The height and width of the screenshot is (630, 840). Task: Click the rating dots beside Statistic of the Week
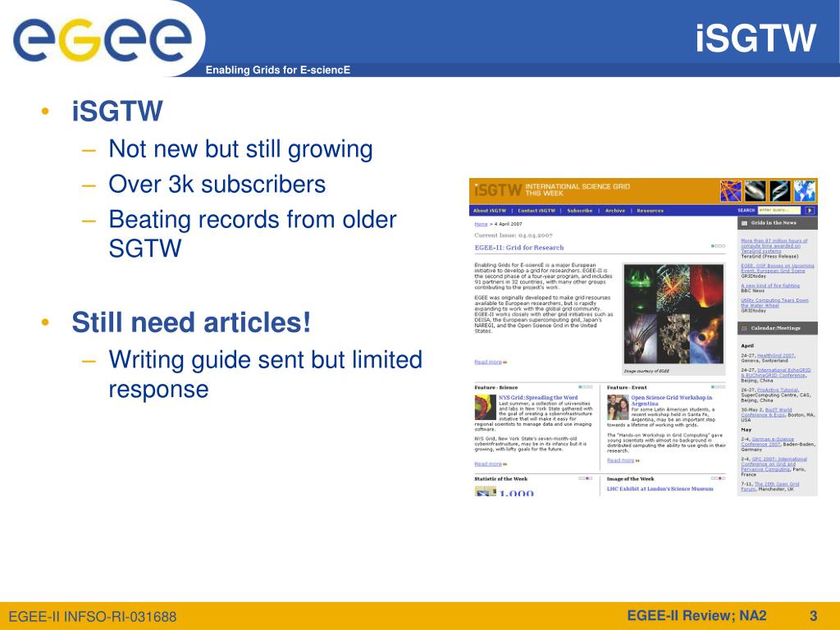tap(586, 478)
